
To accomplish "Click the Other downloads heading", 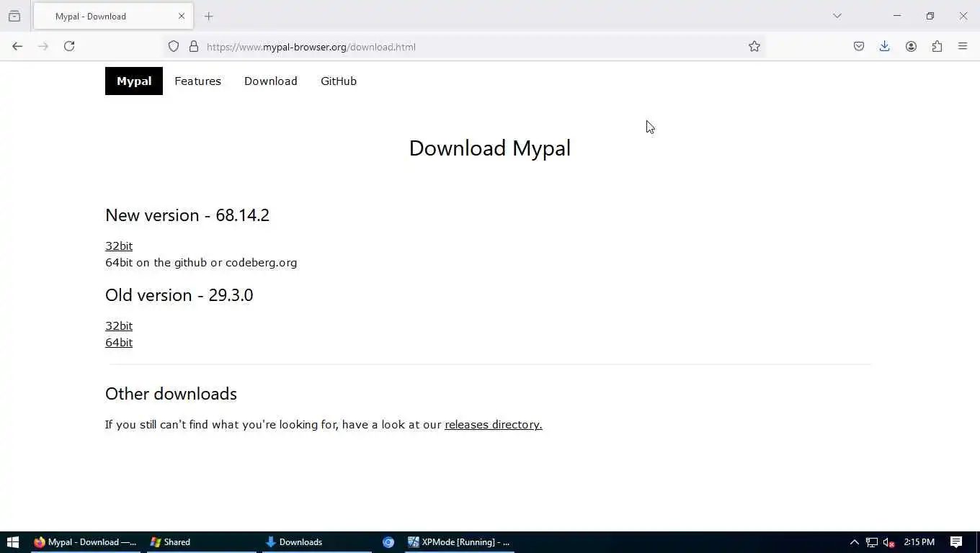I will tap(171, 394).
